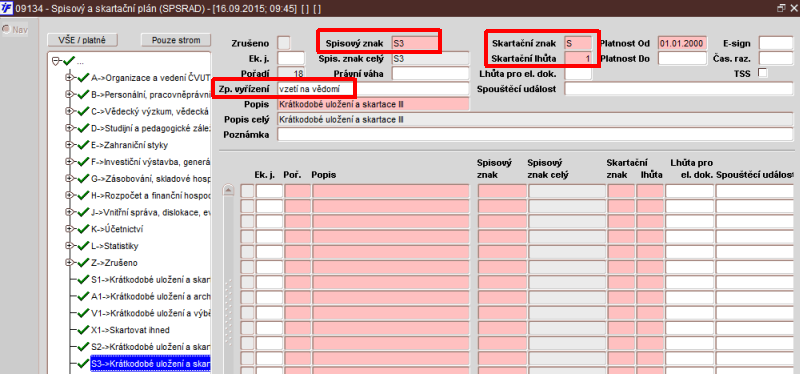800x374 pixels.
Task: Select the Nav radio option
Action: 6,30
